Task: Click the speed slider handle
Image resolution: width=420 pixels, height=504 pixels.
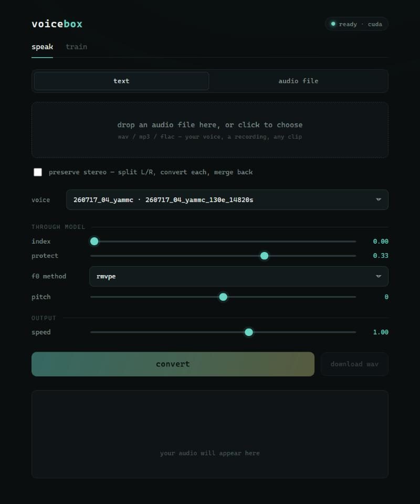Action: coord(249,332)
